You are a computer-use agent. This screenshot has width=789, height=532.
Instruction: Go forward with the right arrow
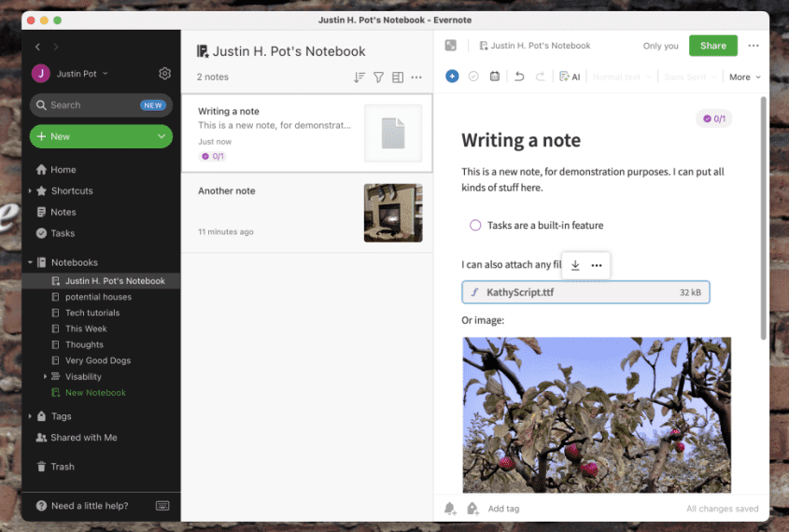pos(55,47)
